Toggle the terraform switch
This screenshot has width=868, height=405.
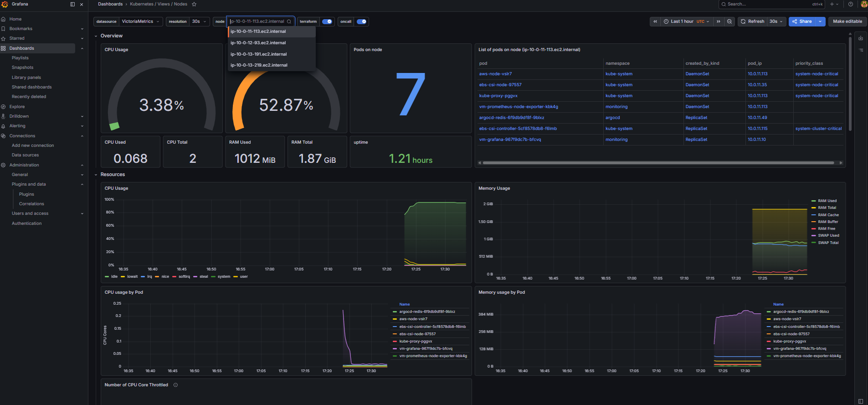pos(327,21)
